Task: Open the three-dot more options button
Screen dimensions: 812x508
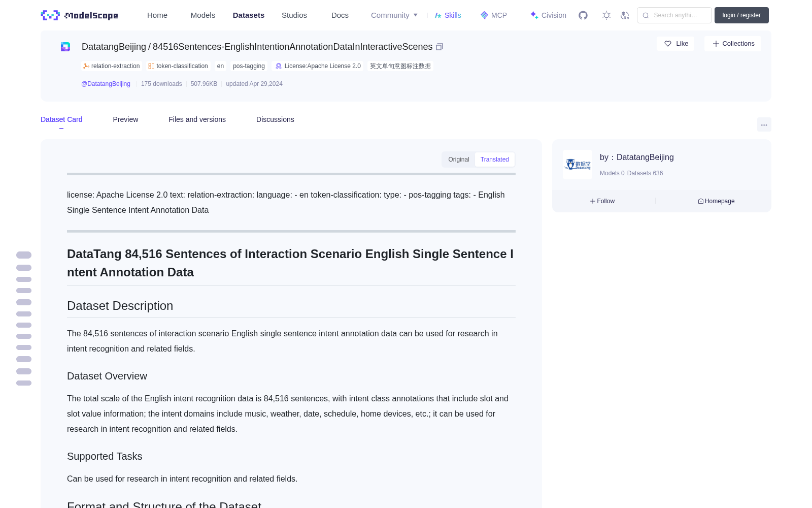Action: pos(764,124)
